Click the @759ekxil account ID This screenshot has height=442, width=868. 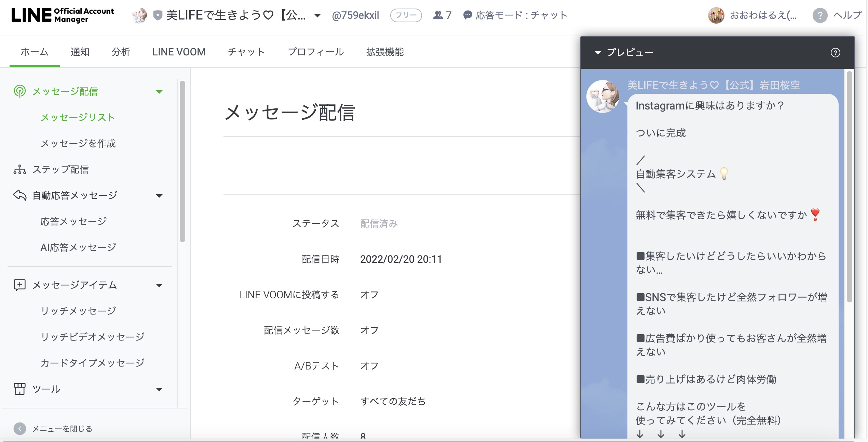tap(355, 15)
